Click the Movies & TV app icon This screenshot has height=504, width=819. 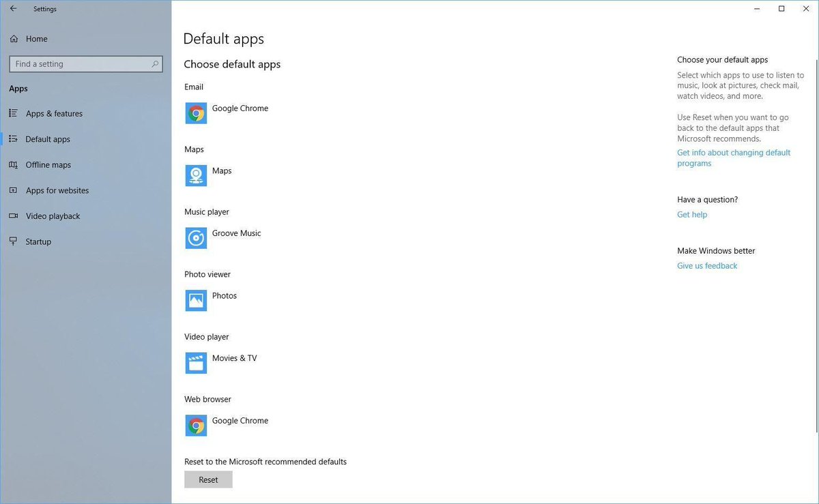[196, 363]
